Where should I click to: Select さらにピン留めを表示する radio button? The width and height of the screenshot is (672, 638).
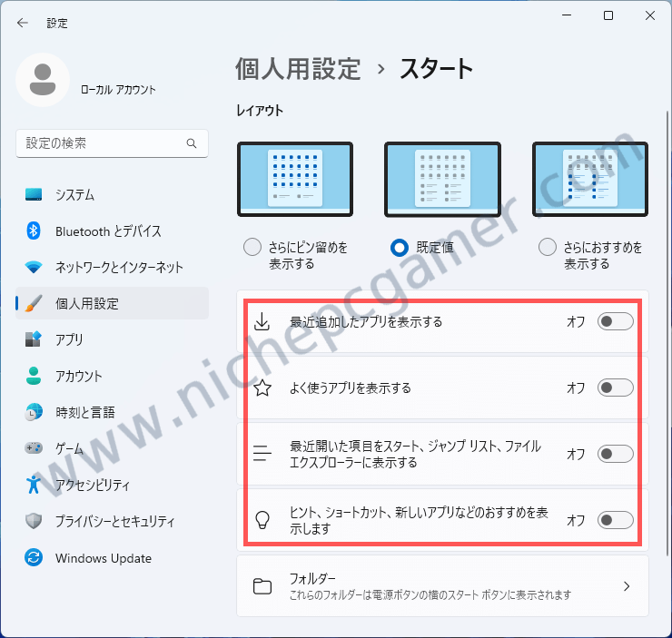[252, 247]
